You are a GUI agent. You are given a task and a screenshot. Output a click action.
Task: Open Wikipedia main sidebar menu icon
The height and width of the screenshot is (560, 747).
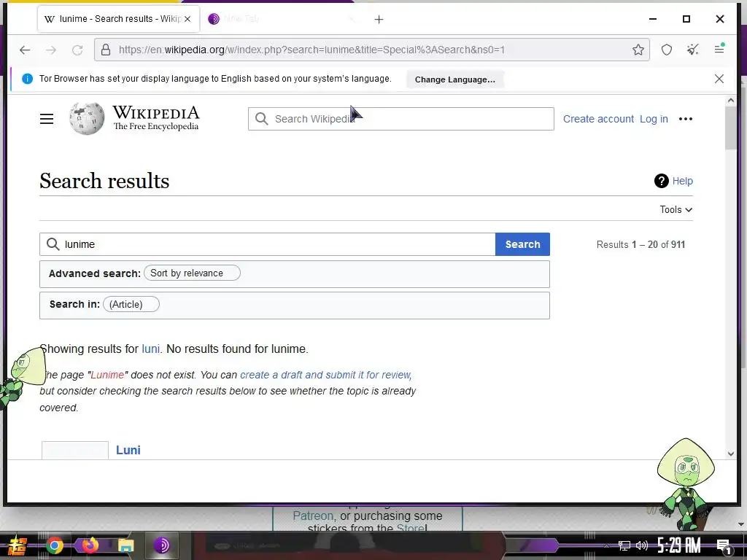[47, 119]
